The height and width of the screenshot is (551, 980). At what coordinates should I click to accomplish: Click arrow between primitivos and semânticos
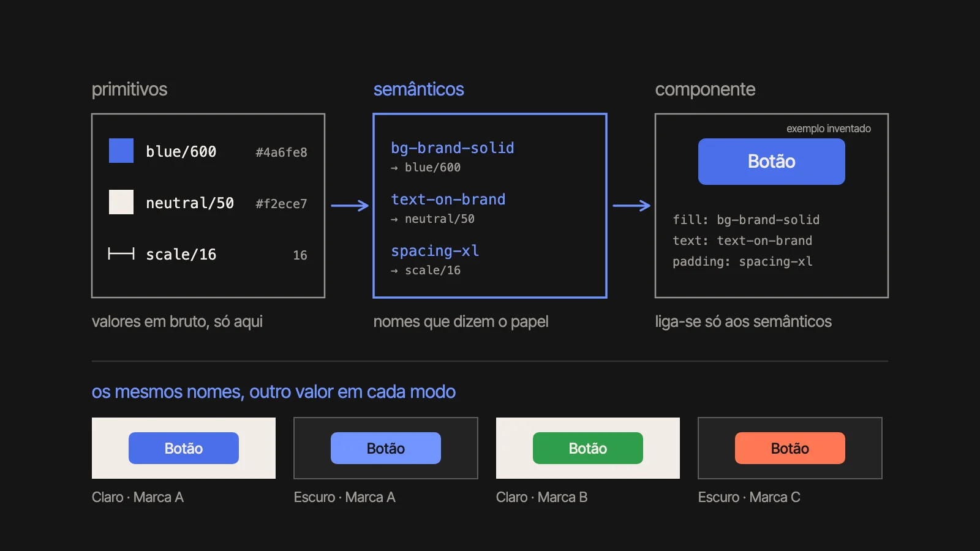point(350,206)
